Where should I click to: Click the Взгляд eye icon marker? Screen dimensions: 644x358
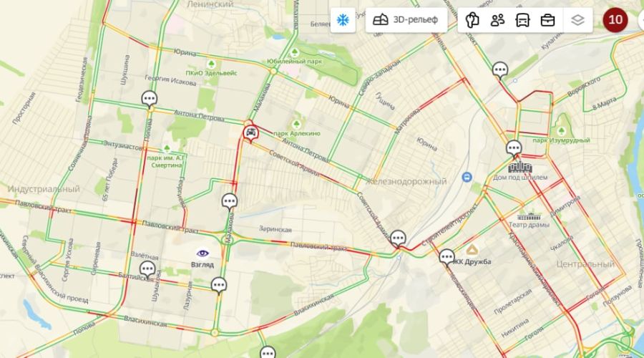[x=203, y=253]
